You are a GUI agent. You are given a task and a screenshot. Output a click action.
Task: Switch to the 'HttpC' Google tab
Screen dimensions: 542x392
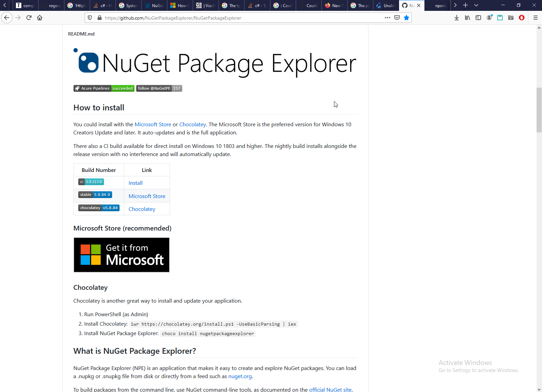[77, 5]
